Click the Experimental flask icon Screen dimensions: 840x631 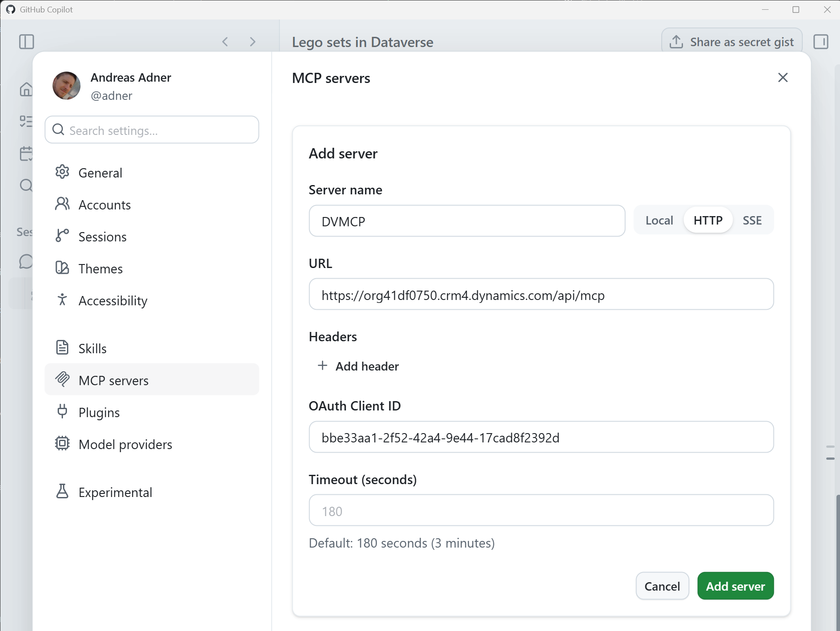[x=63, y=492]
